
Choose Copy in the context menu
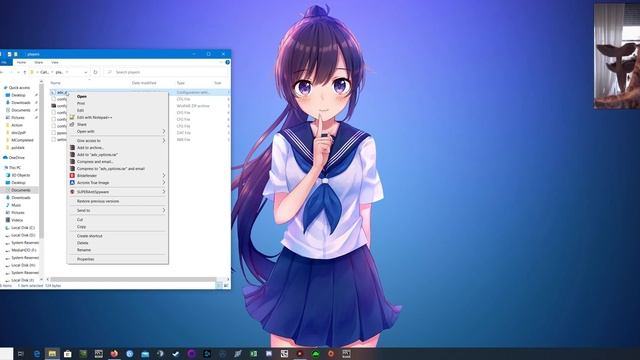tap(118, 227)
